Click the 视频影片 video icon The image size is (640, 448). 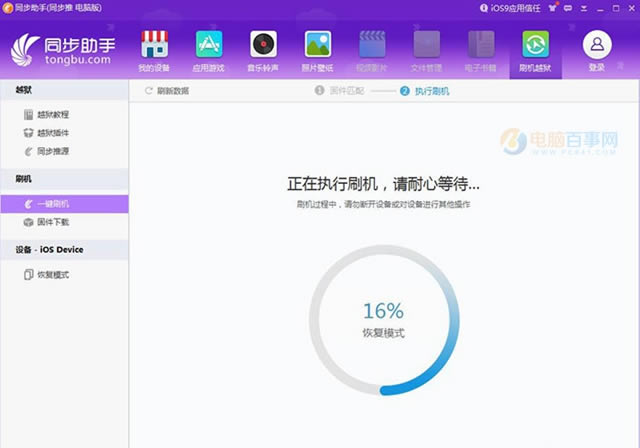pos(373,50)
